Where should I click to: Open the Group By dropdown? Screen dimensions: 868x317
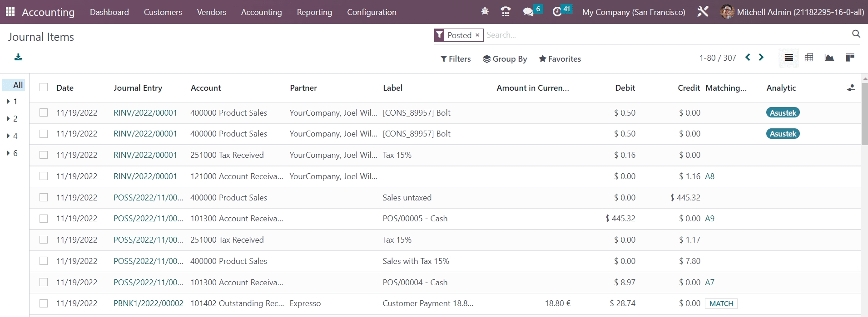coord(505,59)
